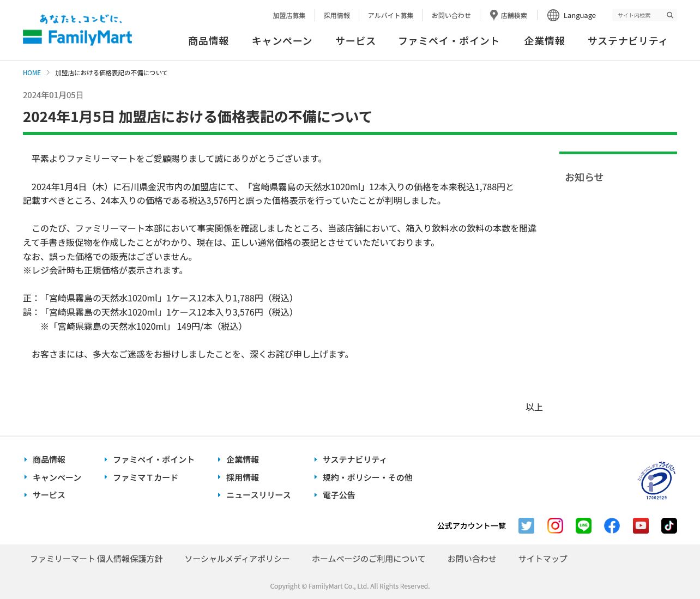This screenshot has width=700, height=599.
Task: Click the footer サステナビリティ link
Action: pyautogui.click(x=354, y=459)
